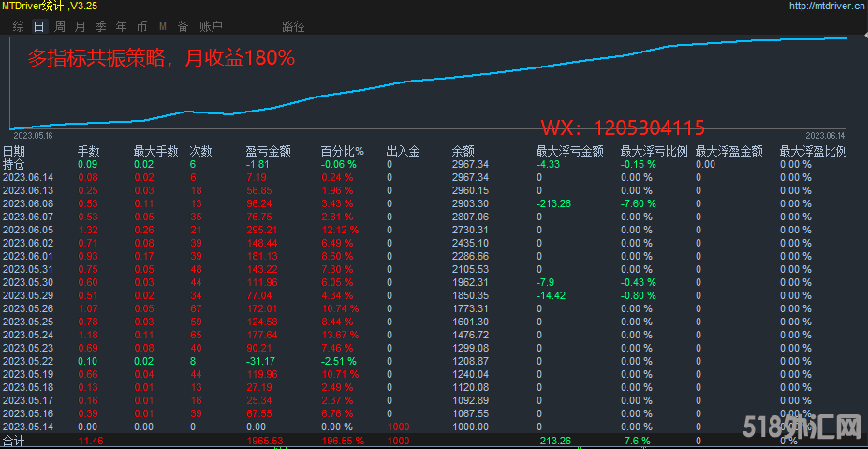Click the 合计 total row label
Screen dimensions: 868x449
point(14,440)
